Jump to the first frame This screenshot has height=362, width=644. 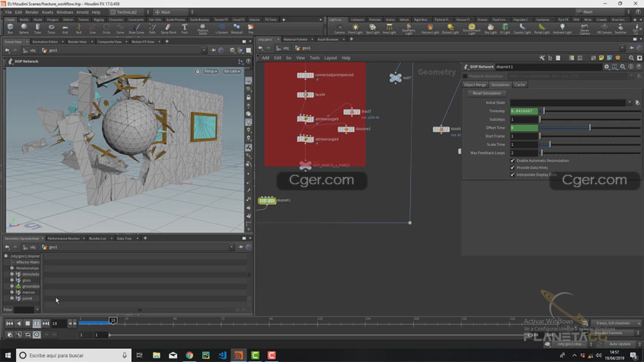10,323
